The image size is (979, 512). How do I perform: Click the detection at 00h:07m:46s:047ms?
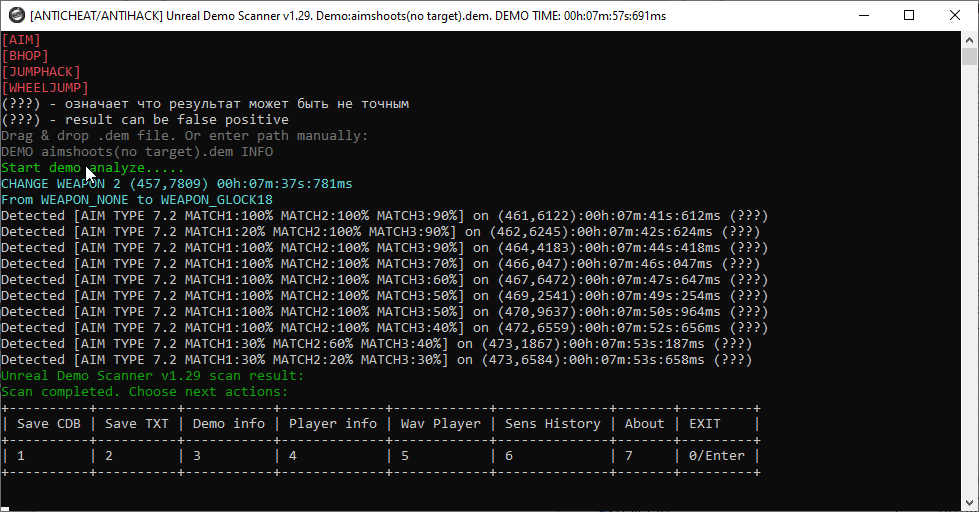click(x=380, y=264)
